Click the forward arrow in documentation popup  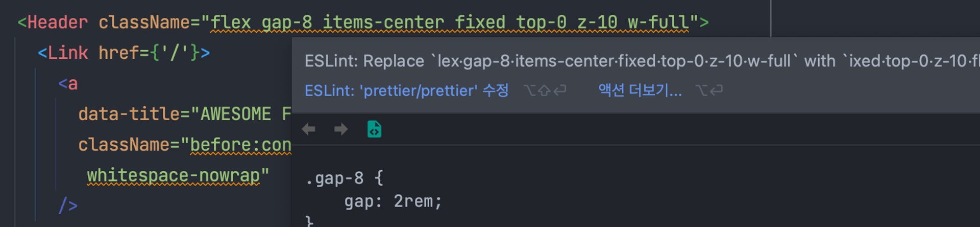pyautogui.click(x=341, y=129)
